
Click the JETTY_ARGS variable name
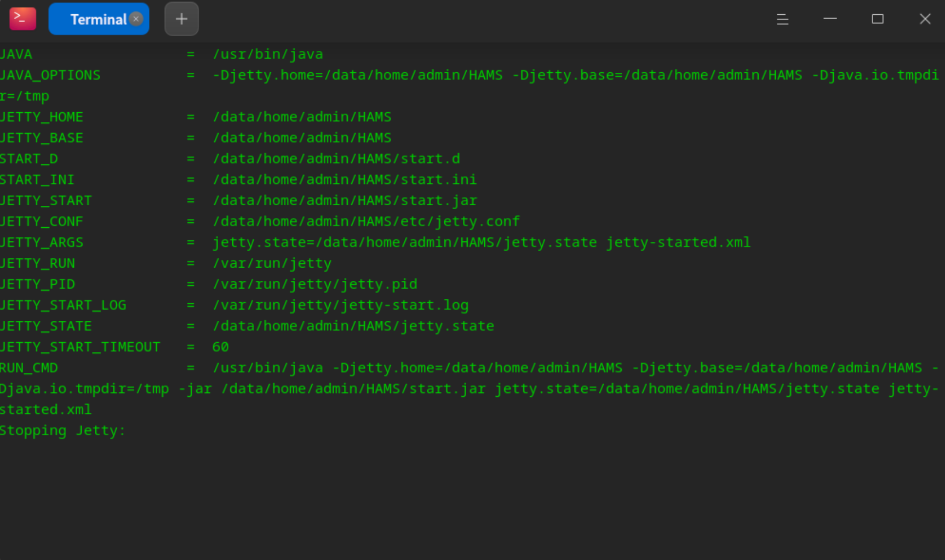(42, 243)
